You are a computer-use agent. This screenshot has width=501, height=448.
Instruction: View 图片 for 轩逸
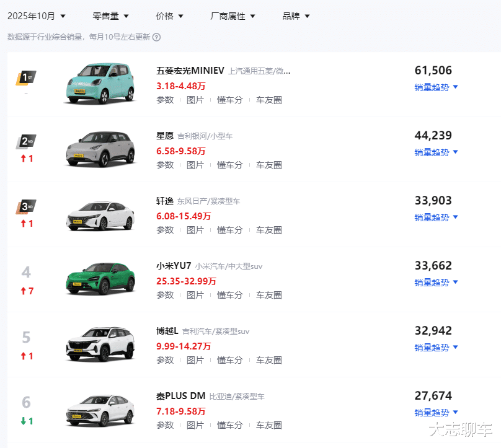195,230
